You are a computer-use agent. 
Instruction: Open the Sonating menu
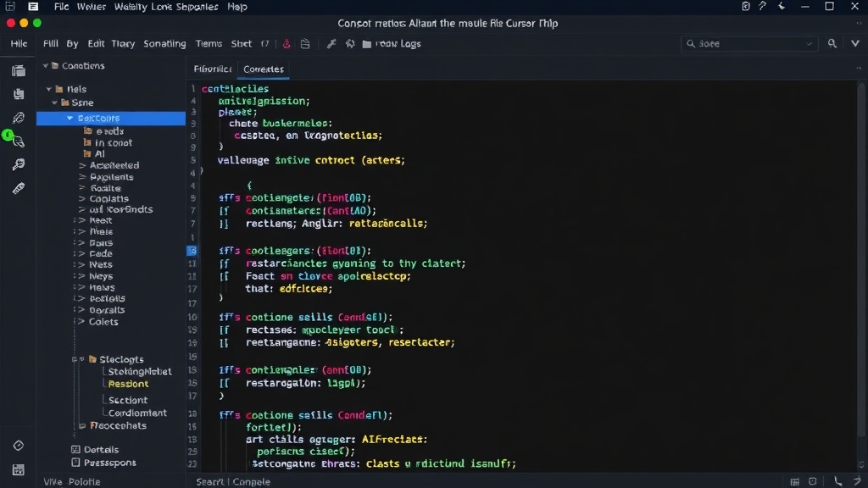coord(164,44)
